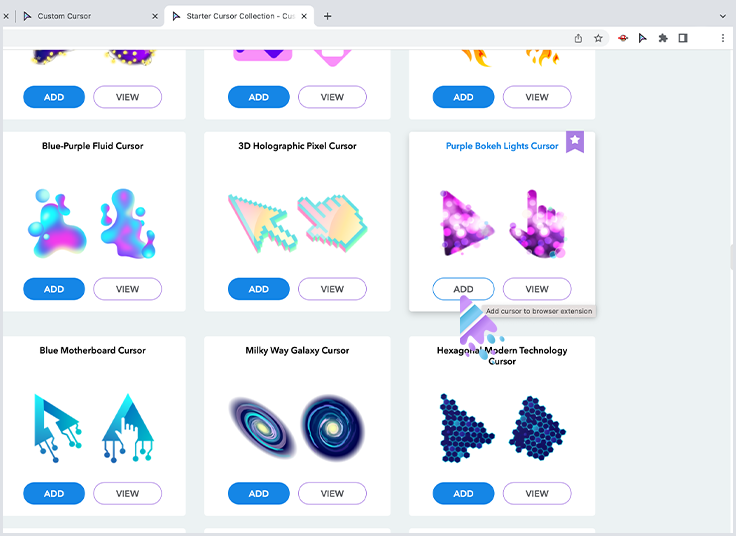Image resolution: width=736 pixels, height=536 pixels.
Task: Select the Starter Cursor Collection tab
Action: tap(239, 16)
